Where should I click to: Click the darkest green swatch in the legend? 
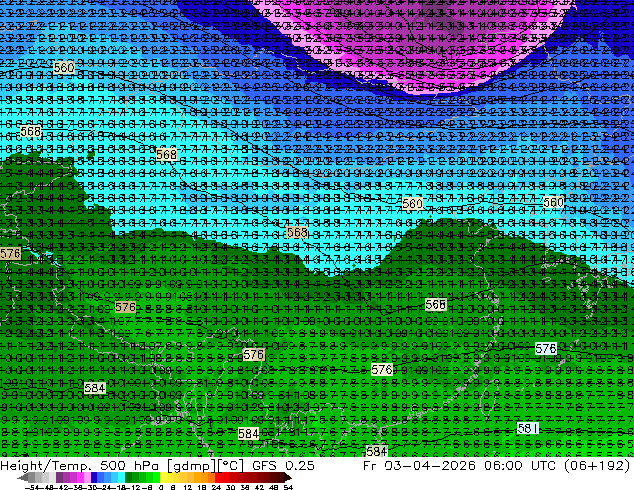coord(128,478)
